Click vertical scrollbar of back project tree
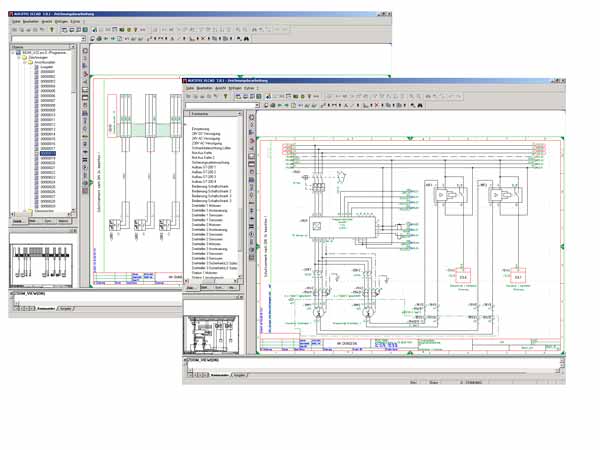 point(74,130)
